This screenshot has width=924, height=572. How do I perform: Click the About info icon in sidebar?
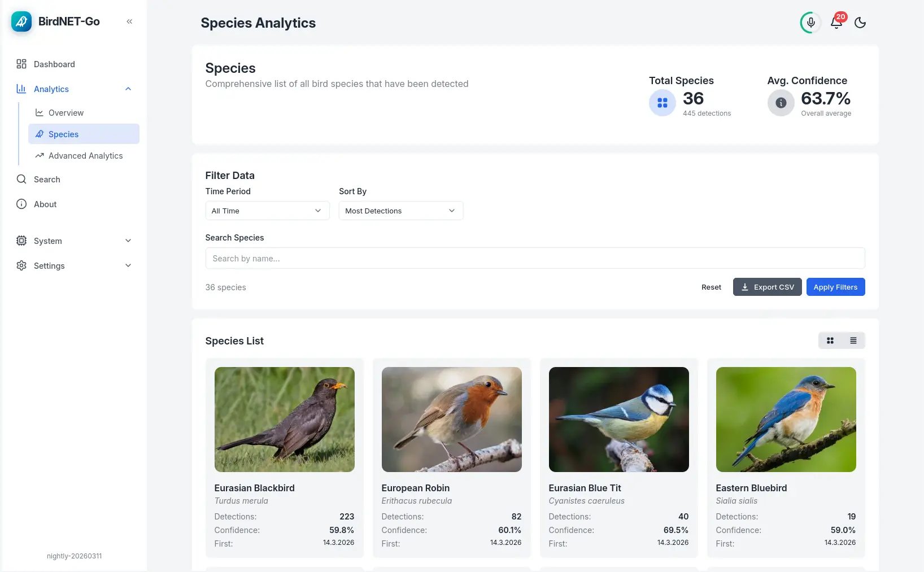click(x=21, y=204)
